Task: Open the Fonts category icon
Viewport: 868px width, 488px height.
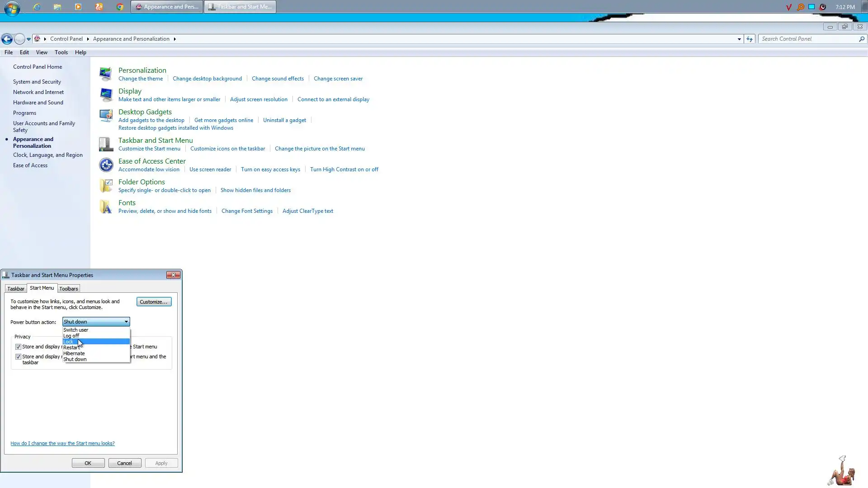Action: click(105, 206)
